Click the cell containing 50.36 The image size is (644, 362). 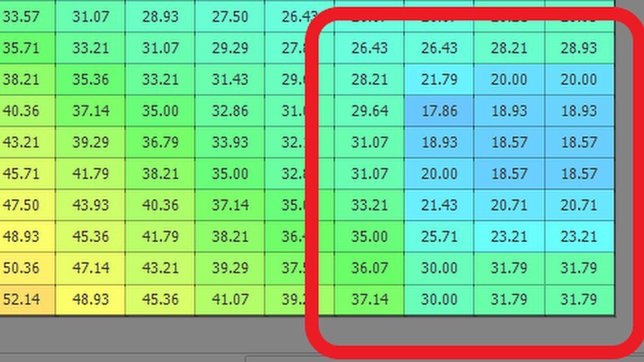coord(21,268)
